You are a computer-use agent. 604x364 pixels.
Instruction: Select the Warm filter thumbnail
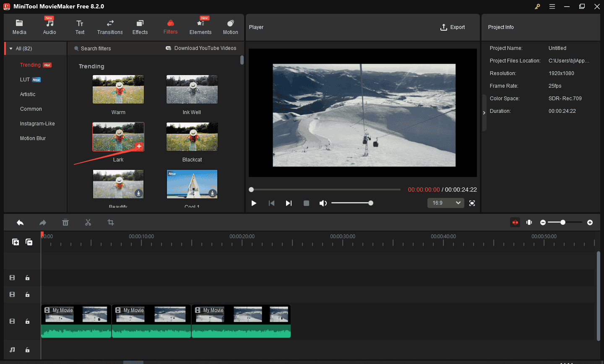(x=118, y=89)
